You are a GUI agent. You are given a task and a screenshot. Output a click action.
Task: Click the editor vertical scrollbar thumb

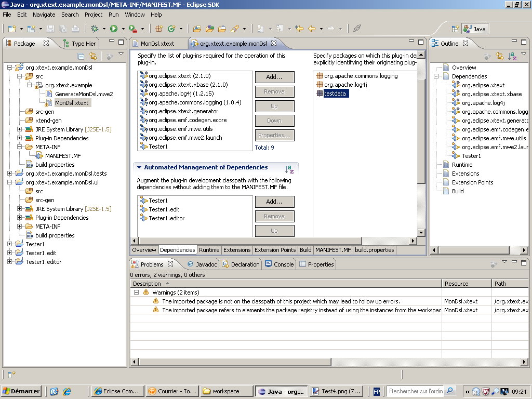point(421,130)
